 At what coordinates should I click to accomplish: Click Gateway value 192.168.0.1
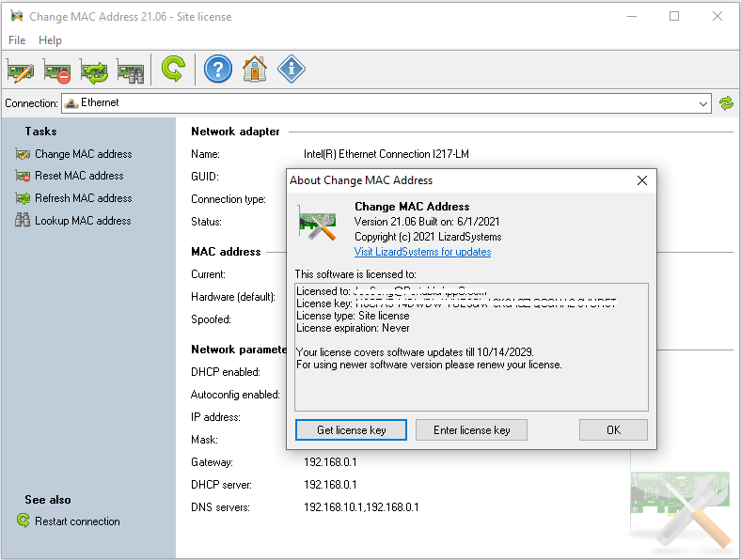[x=330, y=461]
